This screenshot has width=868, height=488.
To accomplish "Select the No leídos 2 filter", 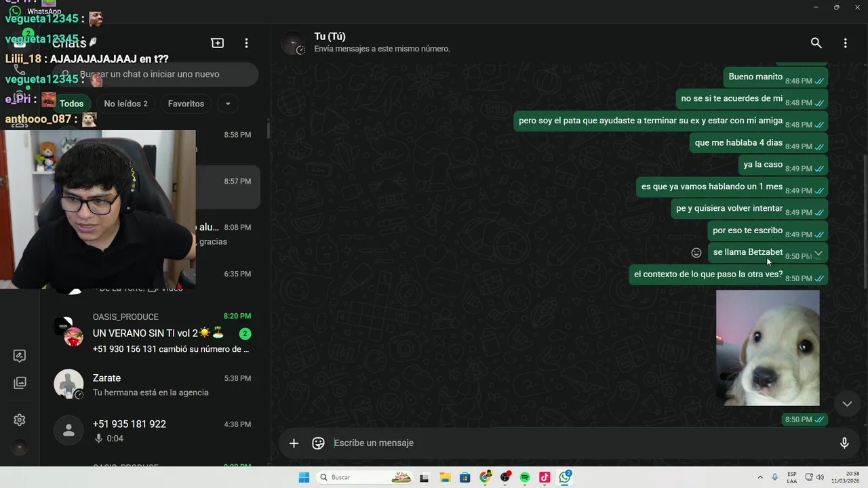I will click(x=125, y=104).
